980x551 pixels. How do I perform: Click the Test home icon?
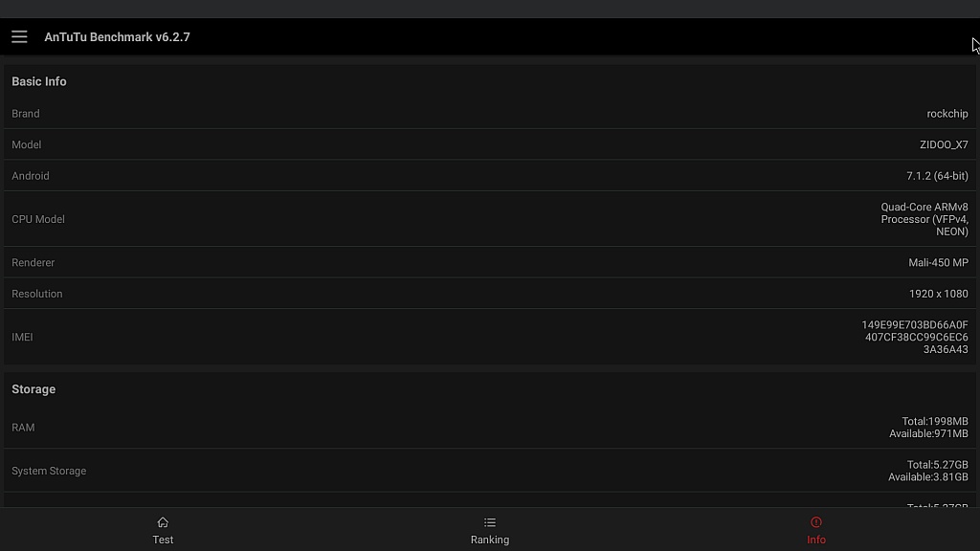pos(163,522)
